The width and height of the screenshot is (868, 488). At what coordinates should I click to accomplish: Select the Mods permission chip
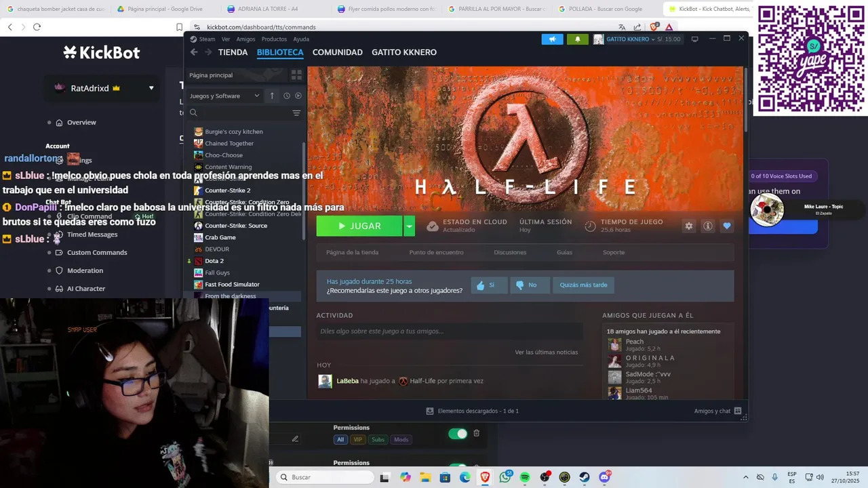(x=401, y=440)
